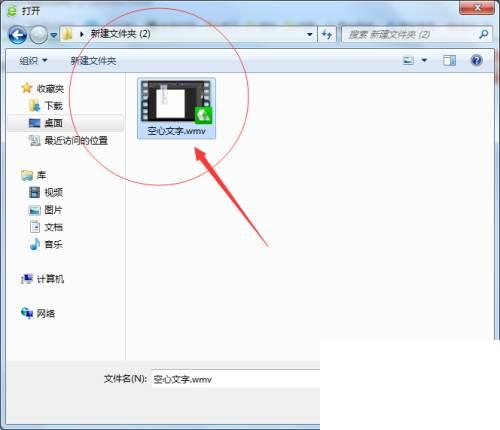500x430 pixels.
Task: Click the 新建文件夹 toolbar button
Action: click(93, 61)
